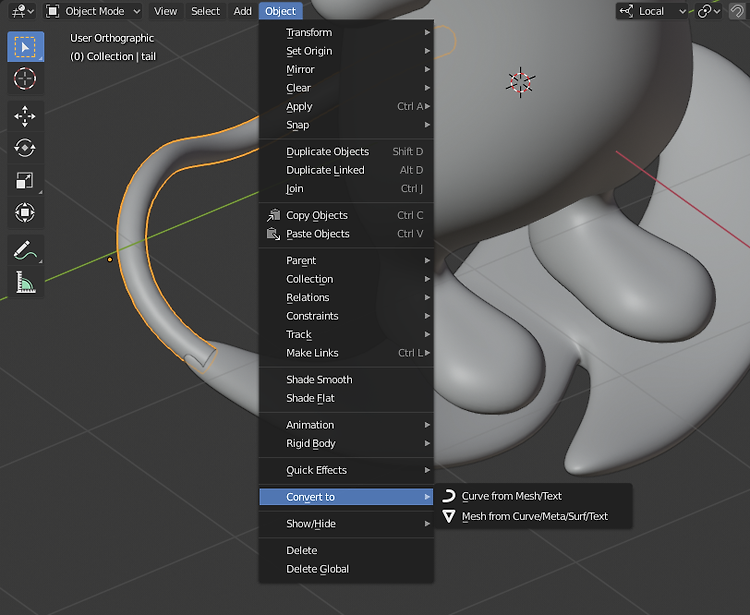Activate the Transform tool
750x615 pixels.
[x=25, y=212]
